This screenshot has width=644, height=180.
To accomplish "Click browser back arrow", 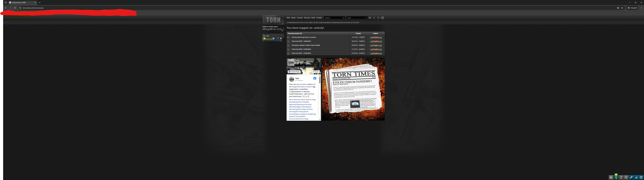I will (x=6, y=8).
